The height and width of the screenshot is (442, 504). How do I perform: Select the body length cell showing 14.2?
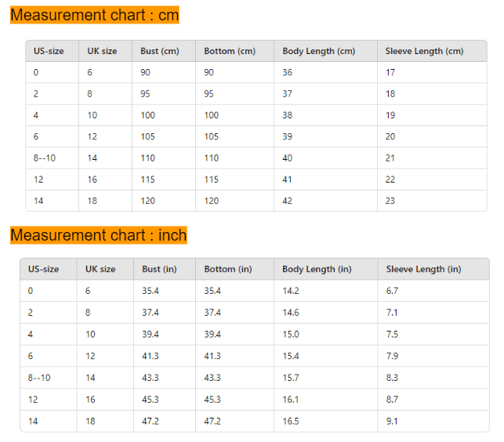click(x=291, y=291)
